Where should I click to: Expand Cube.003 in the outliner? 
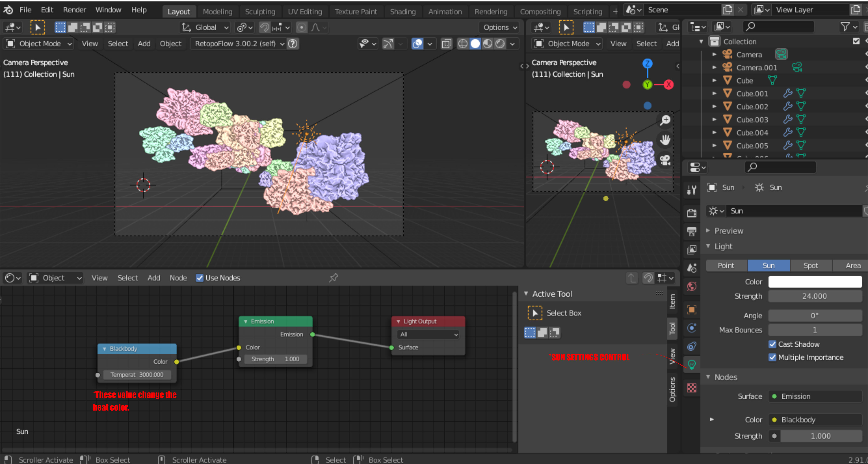(714, 119)
